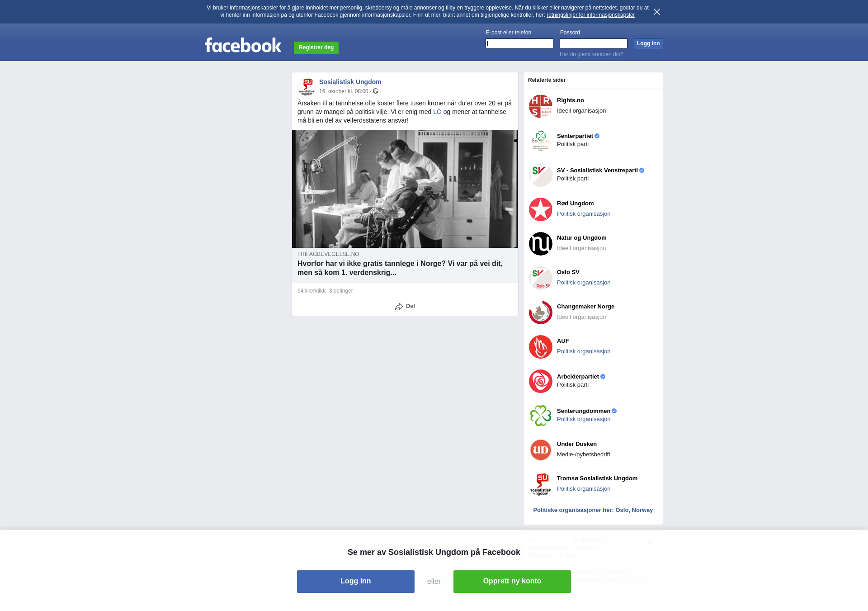This screenshot has width=868, height=611.
Task: Click the FRIFAGBEVEGELSE.NO source label
Action: (x=328, y=254)
